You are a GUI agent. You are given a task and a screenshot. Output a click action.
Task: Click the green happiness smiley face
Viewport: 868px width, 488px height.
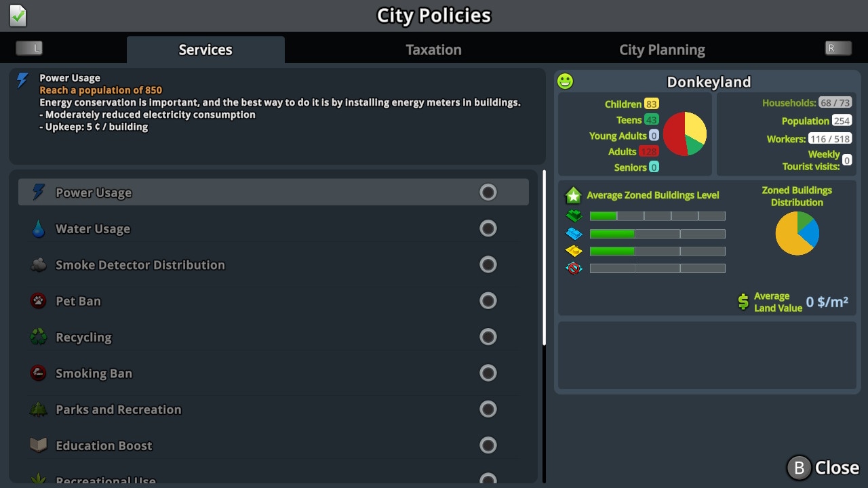[565, 81]
